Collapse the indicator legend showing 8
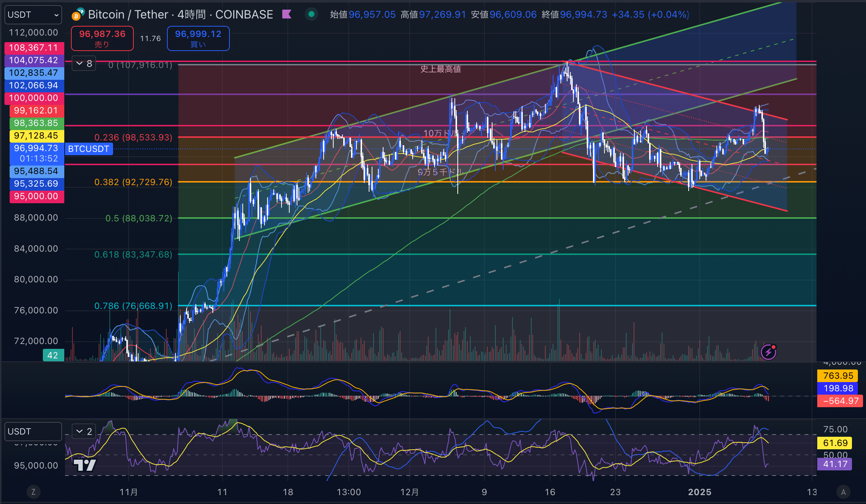866x504 pixels. pyautogui.click(x=84, y=64)
